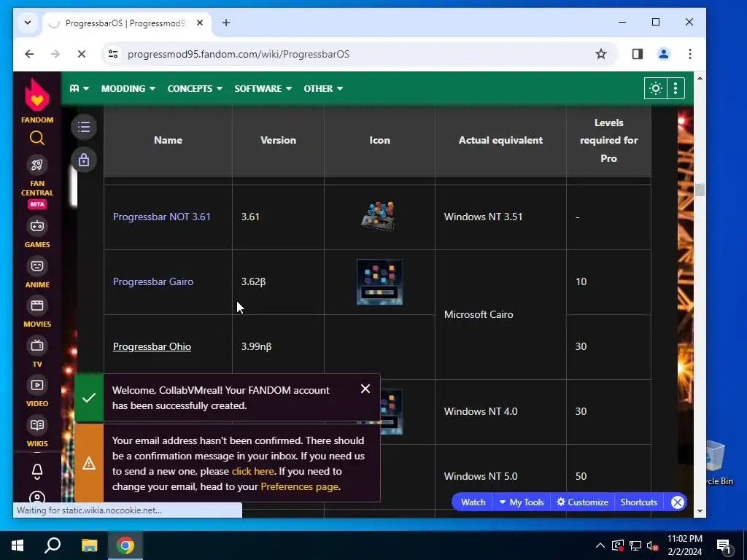Close the toolbar with the X circle
The height and width of the screenshot is (560, 747).
click(x=678, y=502)
